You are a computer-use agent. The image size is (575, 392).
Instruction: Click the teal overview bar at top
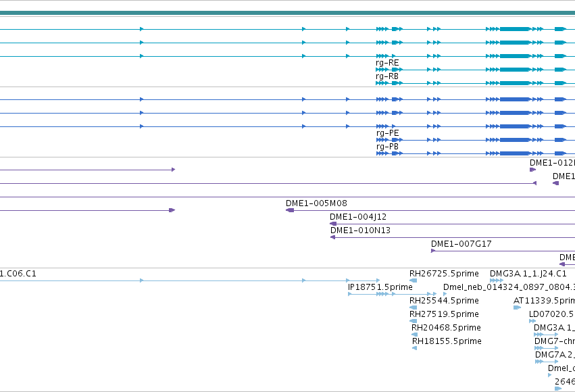click(x=288, y=14)
